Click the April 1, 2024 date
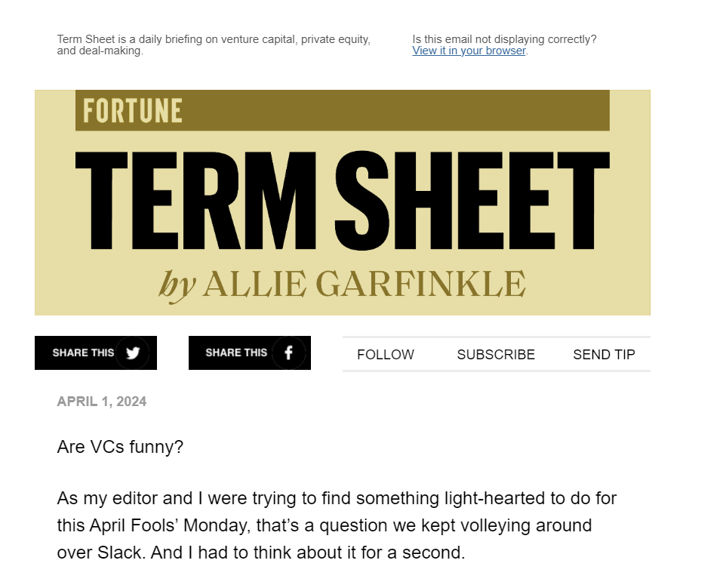This screenshot has height=588, width=726. coord(102,402)
